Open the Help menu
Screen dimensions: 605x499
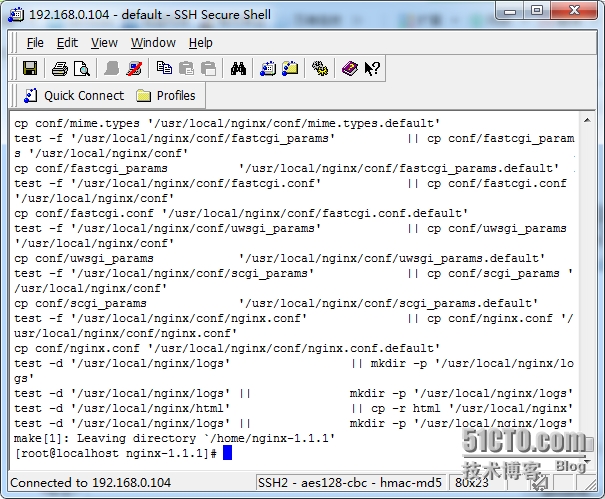[x=201, y=42]
